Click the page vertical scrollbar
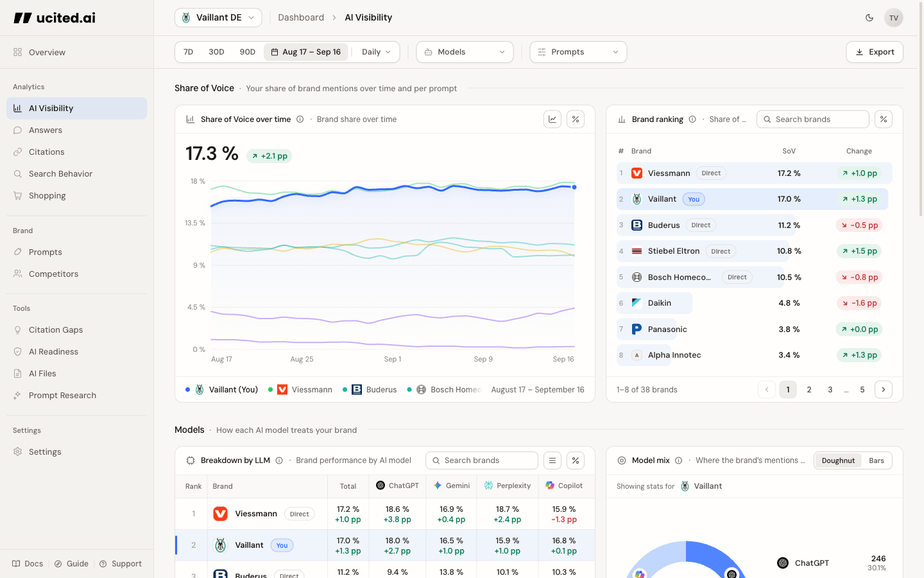Image resolution: width=924 pixels, height=578 pixels. click(921, 109)
